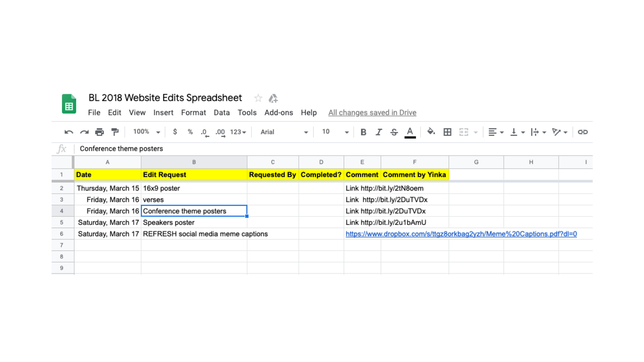
Task: Open the View menu
Action: 137,113
